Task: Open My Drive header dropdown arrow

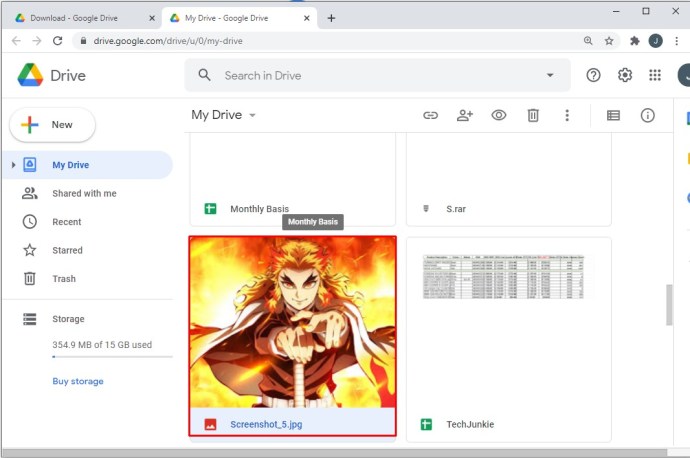Action: [x=252, y=115]
